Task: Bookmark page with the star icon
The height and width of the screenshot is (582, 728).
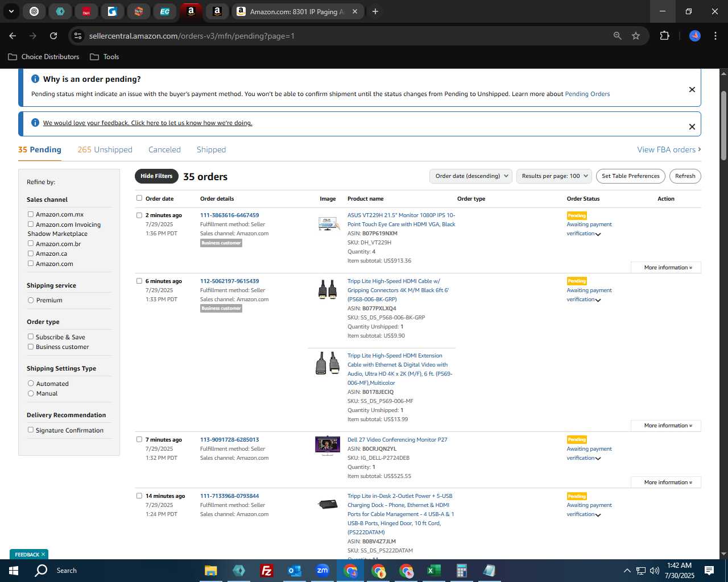Action: 636,36
